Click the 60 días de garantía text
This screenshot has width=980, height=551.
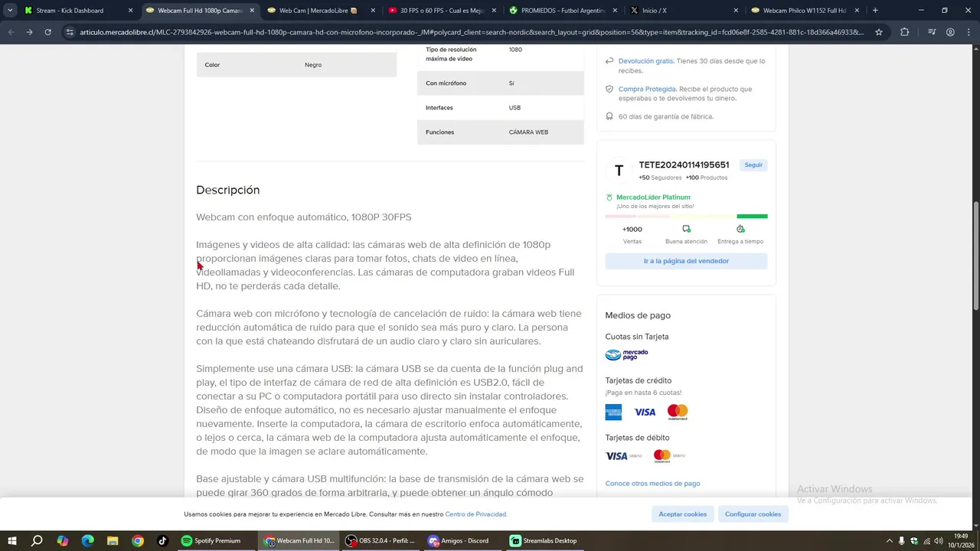tap(665, 116)
